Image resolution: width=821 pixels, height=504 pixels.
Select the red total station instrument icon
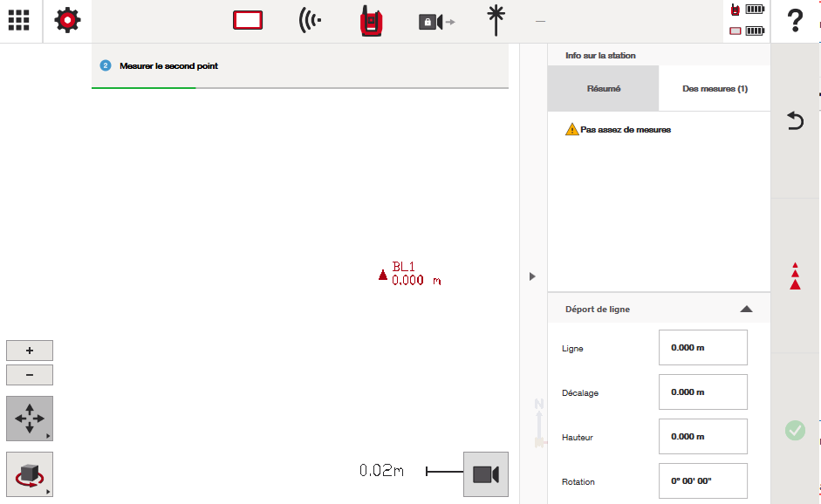click(x=373, y=20)
